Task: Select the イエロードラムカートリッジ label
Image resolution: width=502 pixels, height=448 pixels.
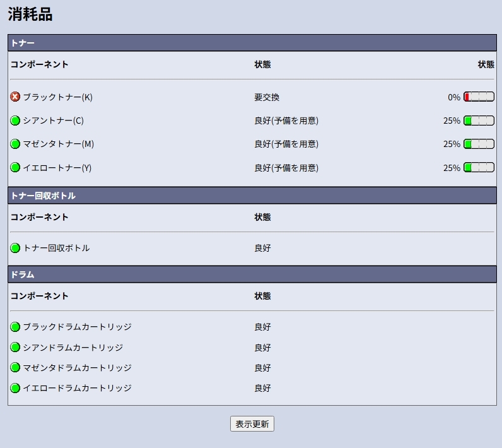Action: click(77, 388)
